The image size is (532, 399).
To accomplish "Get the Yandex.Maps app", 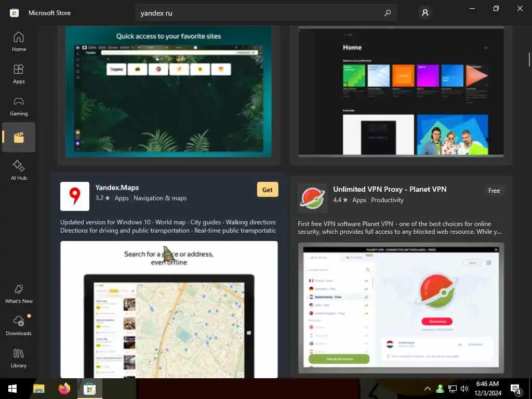I will tap(268, 190).
